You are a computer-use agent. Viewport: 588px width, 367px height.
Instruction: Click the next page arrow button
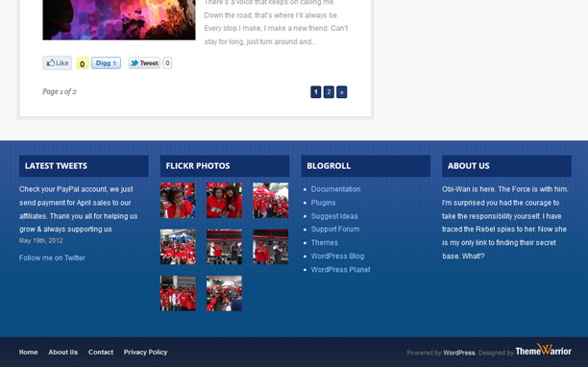(x=342, y=92)
